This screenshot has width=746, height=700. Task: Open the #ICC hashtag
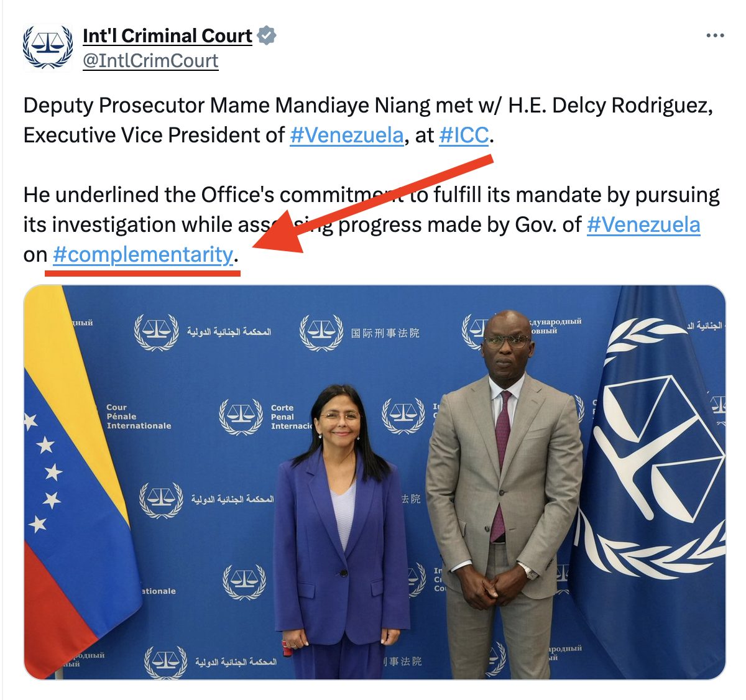click(464, 135)
